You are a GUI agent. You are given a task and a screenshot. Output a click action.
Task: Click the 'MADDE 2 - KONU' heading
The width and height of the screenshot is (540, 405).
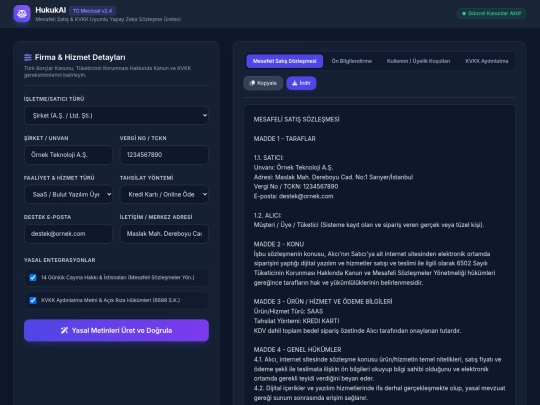(279, 244)
